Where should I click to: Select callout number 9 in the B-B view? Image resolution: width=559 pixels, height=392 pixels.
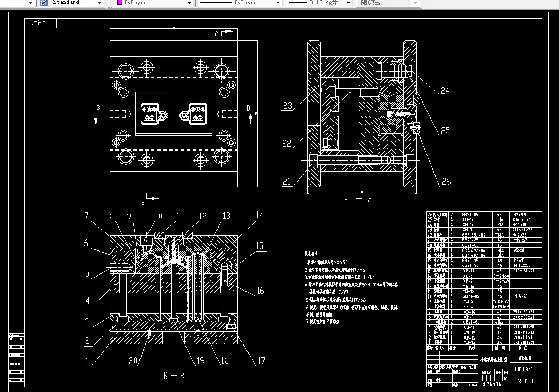(x=129, y=216)
